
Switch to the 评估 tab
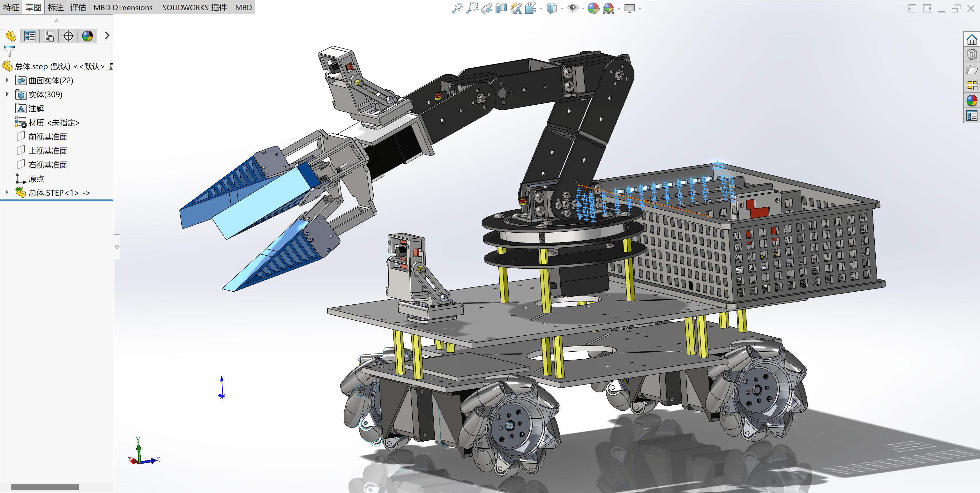tap(78, 7)
